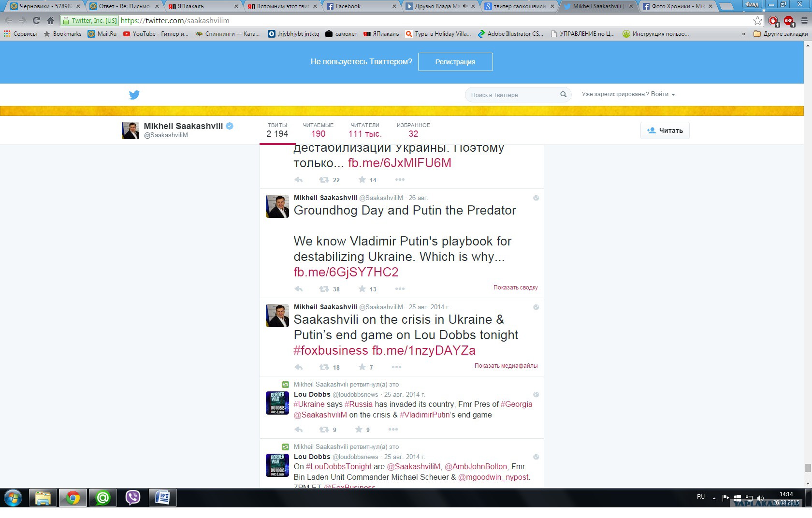Viewport: 812px width, 518px height.
Task: Click the header Mikheil Saakashvili profile name
Action: click(x=183, y=126)
